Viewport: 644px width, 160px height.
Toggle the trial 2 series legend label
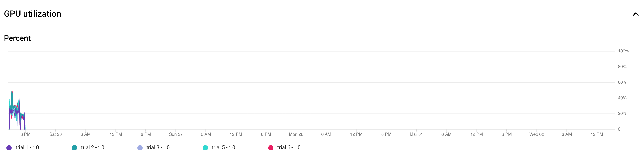click(x=92, y=147)
